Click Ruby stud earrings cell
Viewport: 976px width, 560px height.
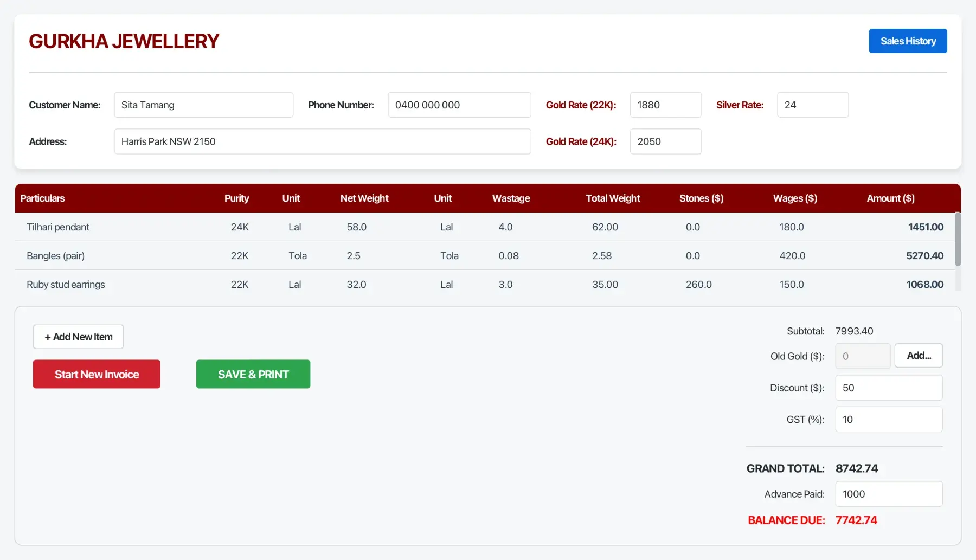tap(66, 285)
